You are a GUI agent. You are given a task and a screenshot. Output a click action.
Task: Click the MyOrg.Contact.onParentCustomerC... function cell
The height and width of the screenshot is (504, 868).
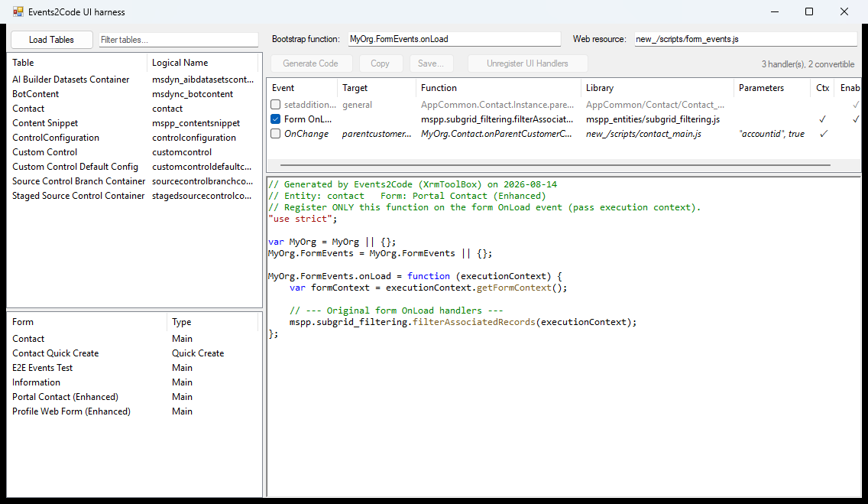click(x=497, y=134)
